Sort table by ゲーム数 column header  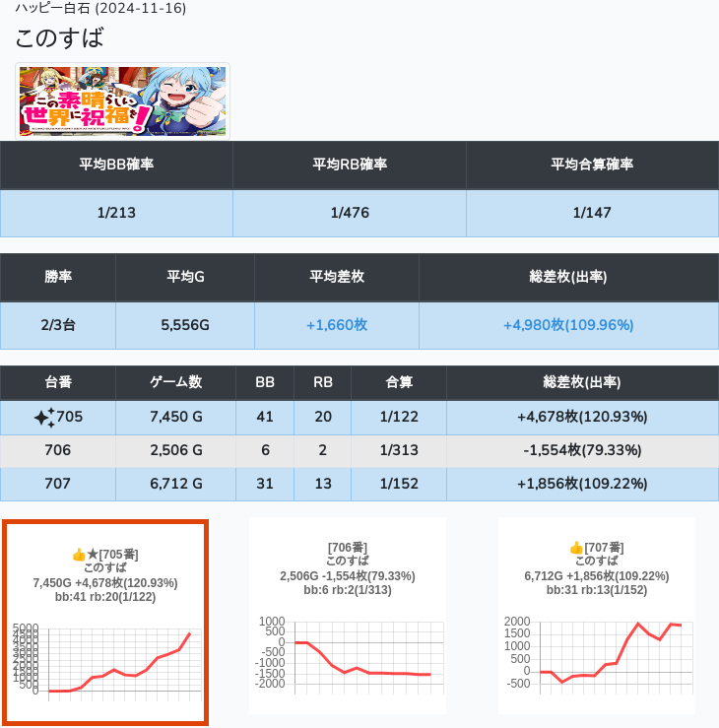point(175,382)
